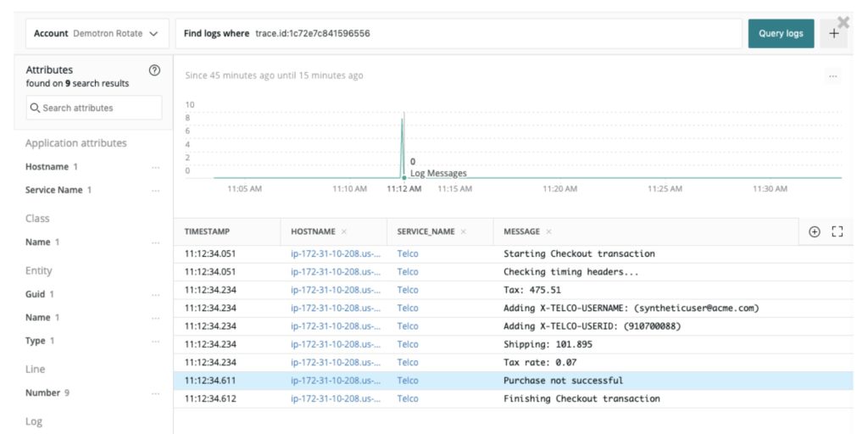Open the Class Name attribute ellipsis menu
868x434 pixels.
(156, 242)
